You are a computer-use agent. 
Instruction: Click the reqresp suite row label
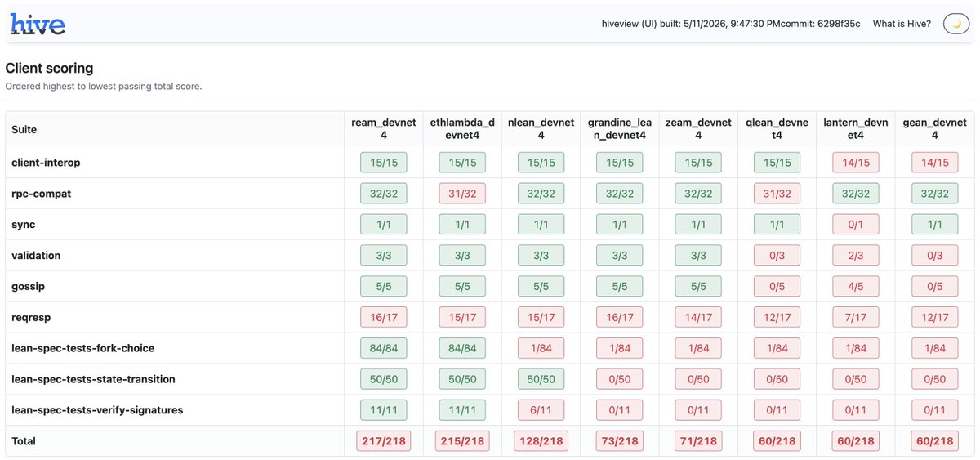pos(31,318)
